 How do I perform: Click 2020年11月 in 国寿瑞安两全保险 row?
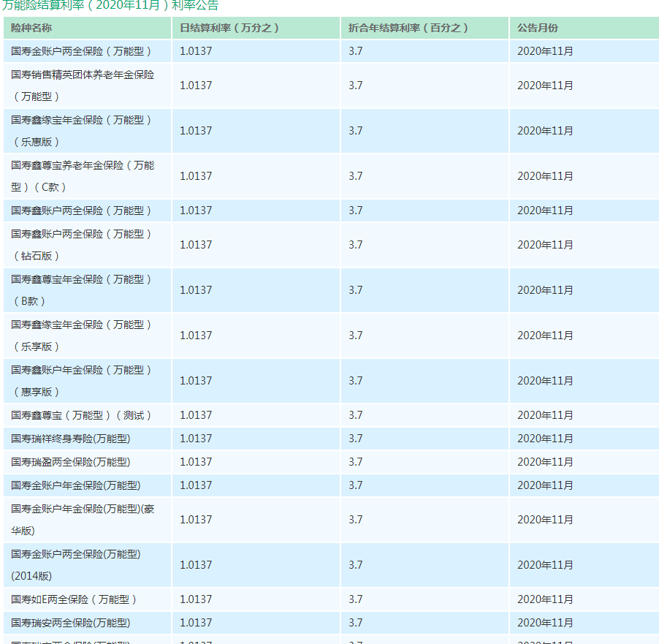point(545,623)
